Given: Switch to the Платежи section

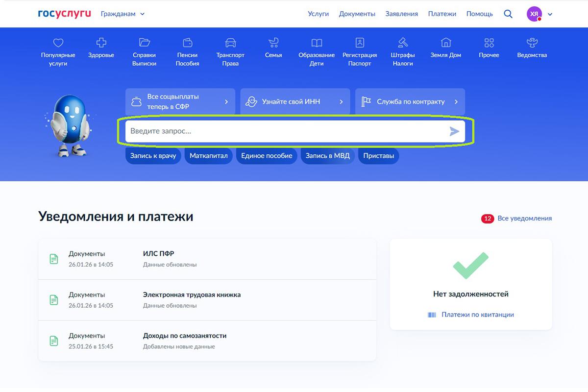Looking at the screenshot, I should (x=442, y=14).
